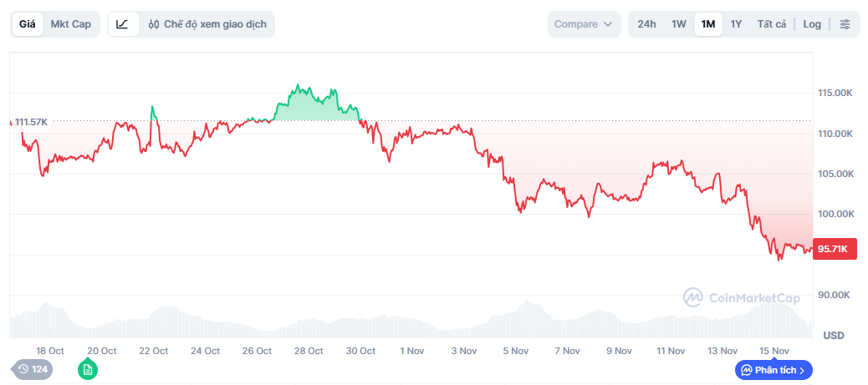Open the Compare dropdown
868x385 pixels.
(584, 24)
